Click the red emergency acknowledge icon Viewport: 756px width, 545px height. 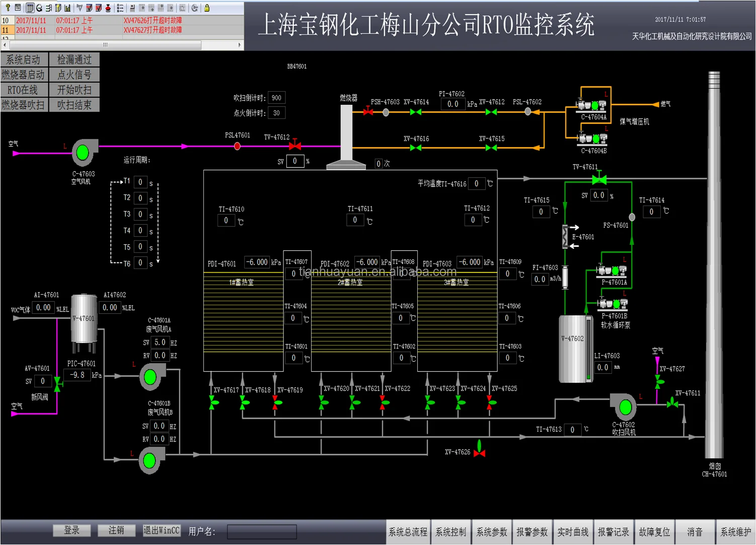(x=108, y=8)
